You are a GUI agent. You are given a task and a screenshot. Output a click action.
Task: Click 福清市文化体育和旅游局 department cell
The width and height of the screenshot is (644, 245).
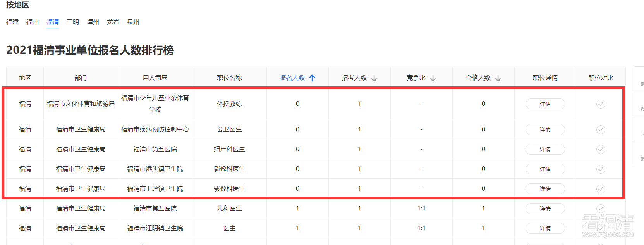(81, 104)
